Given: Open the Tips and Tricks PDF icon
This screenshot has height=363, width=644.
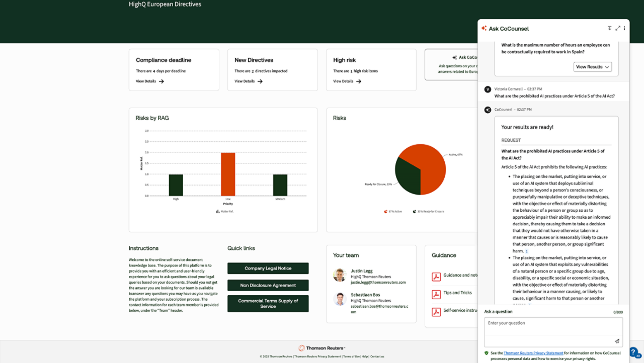Looking at the screenshot, I should (436, 294).
